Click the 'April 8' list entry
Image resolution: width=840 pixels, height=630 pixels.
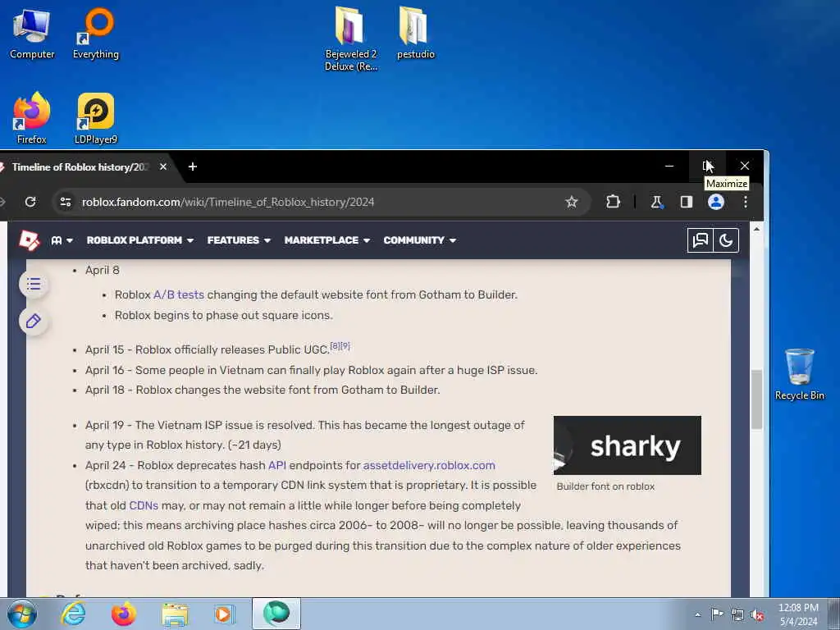click(103, 270)
